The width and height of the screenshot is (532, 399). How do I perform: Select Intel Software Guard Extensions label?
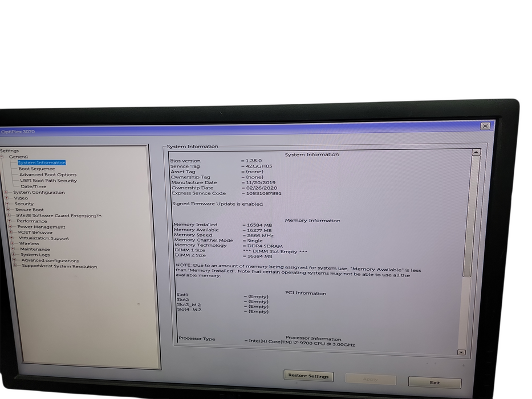[59, 215]
